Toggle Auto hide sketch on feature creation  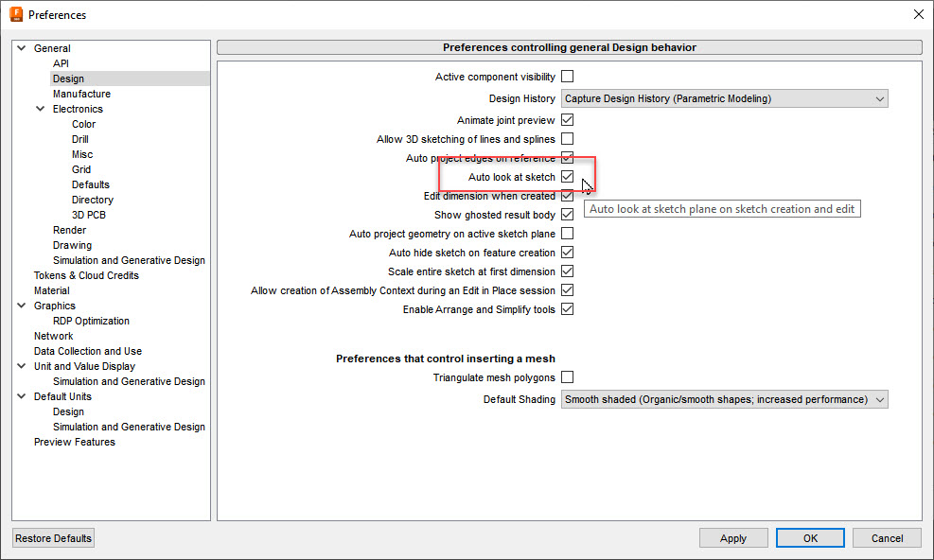coord(567,253)
